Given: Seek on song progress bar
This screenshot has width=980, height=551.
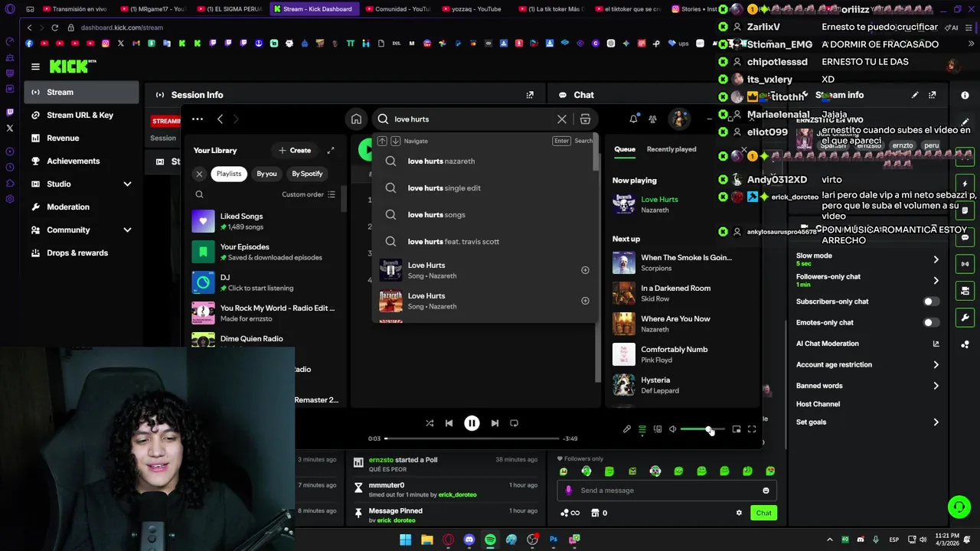Looking at the screenshot, I should 472,439.
